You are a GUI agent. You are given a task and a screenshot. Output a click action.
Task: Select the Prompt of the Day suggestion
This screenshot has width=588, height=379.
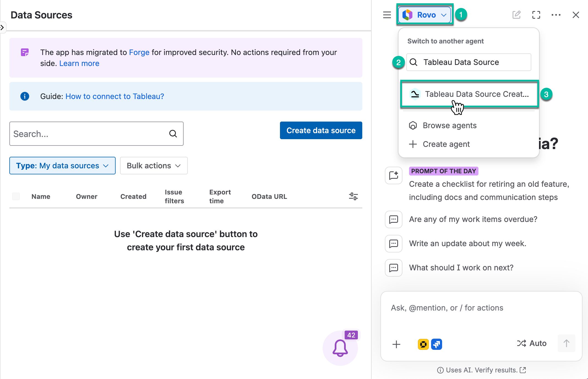[489, 191]
